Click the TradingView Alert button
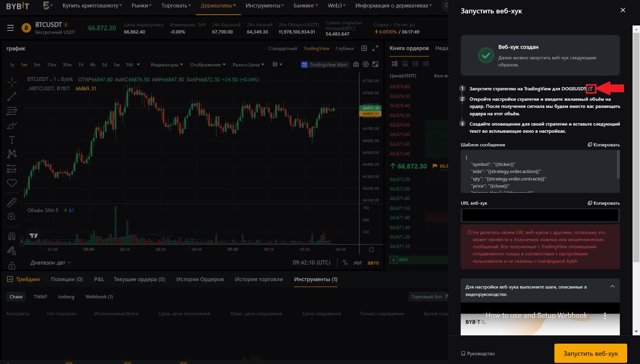The image size is (640, 364). pos(325,65)
